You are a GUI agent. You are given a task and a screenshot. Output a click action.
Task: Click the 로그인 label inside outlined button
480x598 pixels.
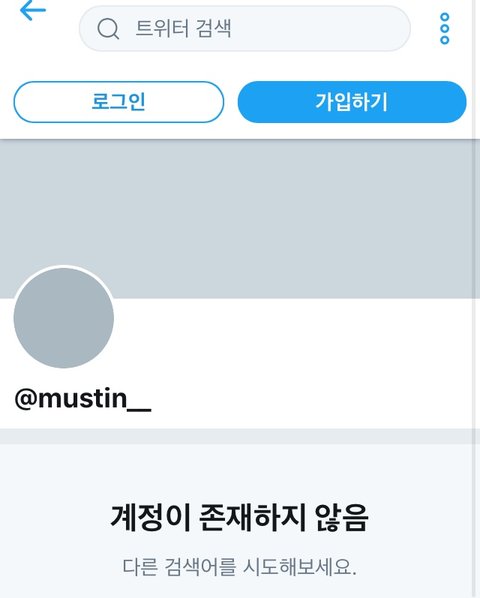119,102
